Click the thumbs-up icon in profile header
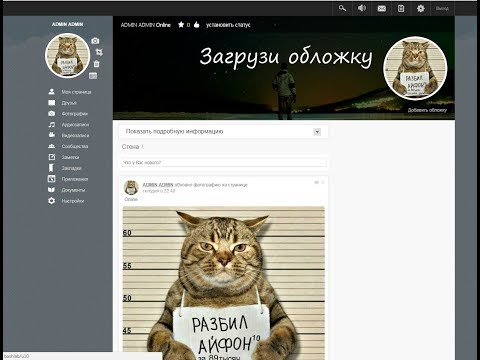 coord(196,24)
